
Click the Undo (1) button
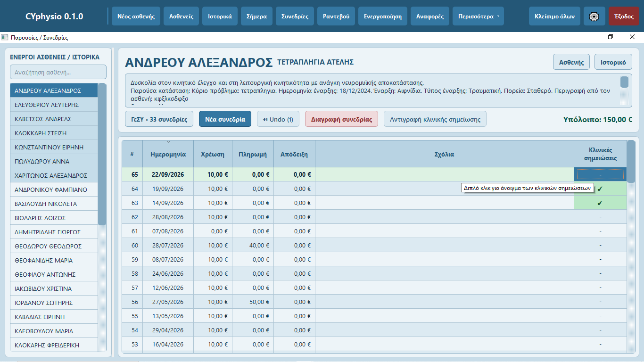click(x=278, y=119)
